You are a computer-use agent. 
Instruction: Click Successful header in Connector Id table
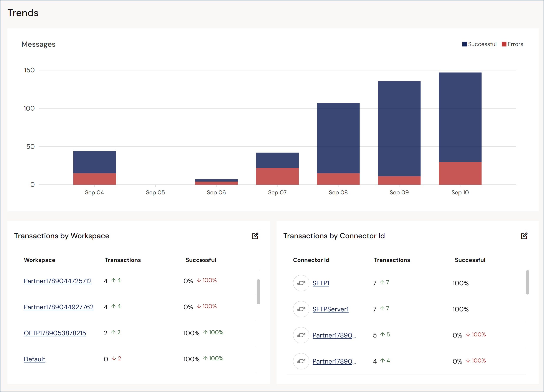coord(470,260)
